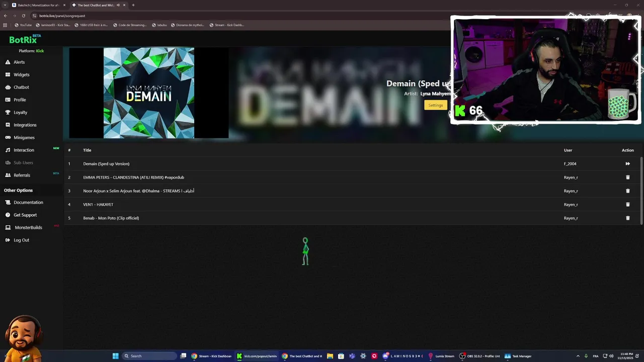Open Task Manager from the taskbar
The image size is (644, 362).
[x=518, y=356]
